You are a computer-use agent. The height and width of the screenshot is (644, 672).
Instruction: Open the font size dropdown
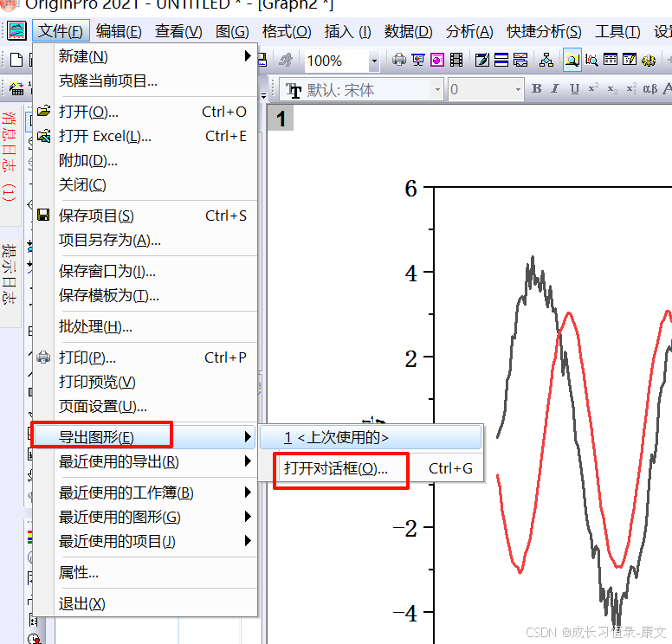point(518,89)
